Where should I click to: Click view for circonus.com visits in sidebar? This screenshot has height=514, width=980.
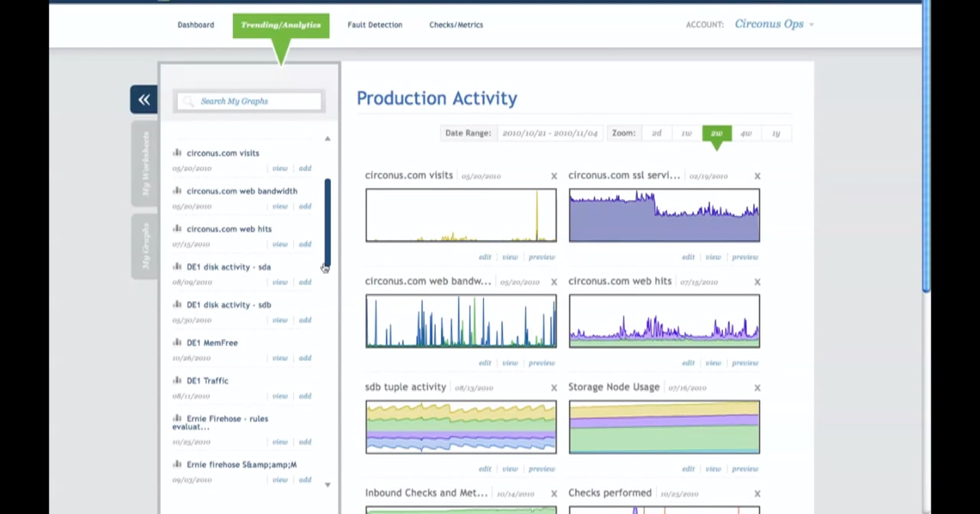tap(280, 168)
